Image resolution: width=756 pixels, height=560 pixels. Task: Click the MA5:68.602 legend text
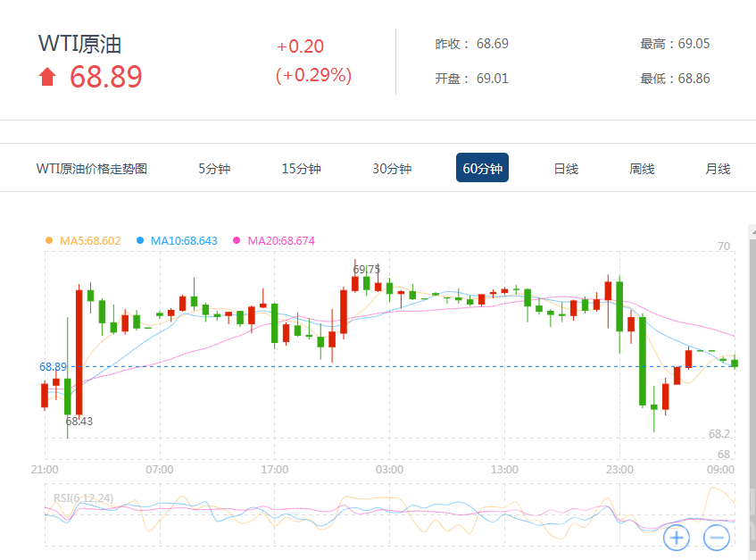point(90,240)
